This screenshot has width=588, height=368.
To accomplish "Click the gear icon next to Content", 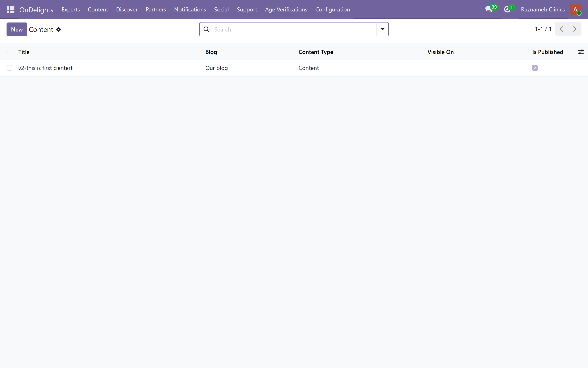I will pyautogui.click(x=58, y=29).
